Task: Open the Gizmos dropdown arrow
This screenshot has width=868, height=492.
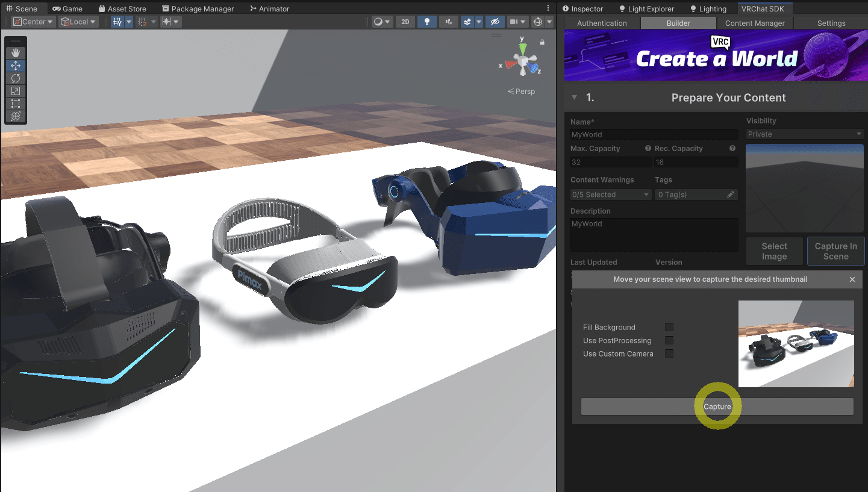Action: tap(549, 22)
